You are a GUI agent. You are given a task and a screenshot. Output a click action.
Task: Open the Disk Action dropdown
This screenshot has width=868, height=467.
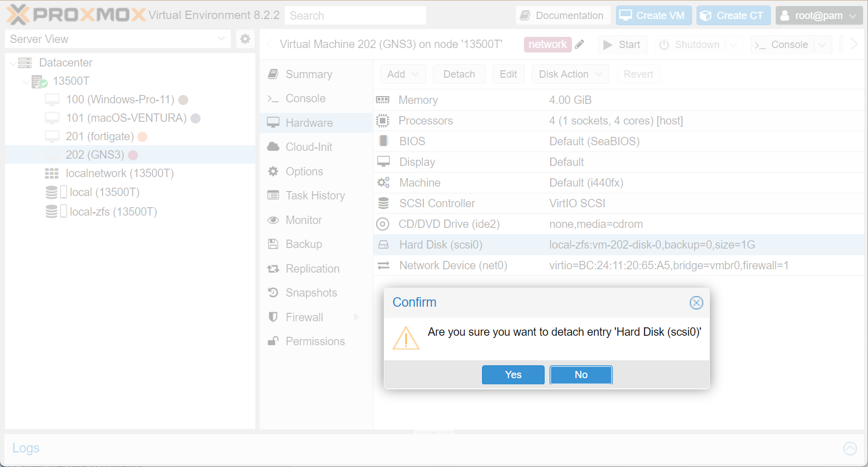coord(570,74)
